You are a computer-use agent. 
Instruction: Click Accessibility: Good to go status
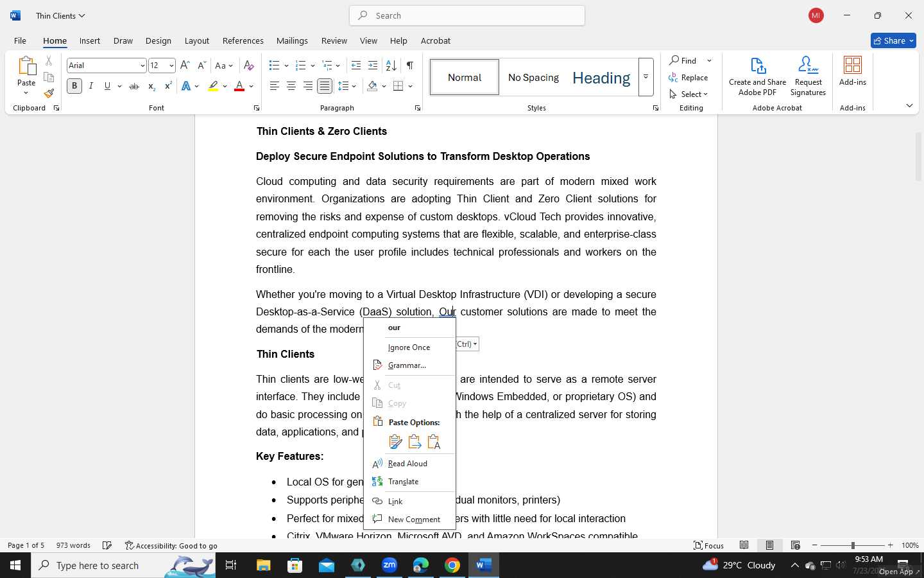click(171, 545)
